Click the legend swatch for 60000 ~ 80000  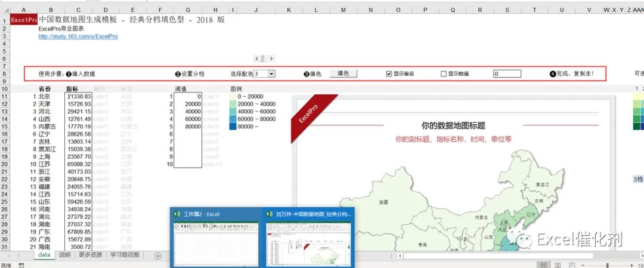pyautogui.click(x=233, y=119)
